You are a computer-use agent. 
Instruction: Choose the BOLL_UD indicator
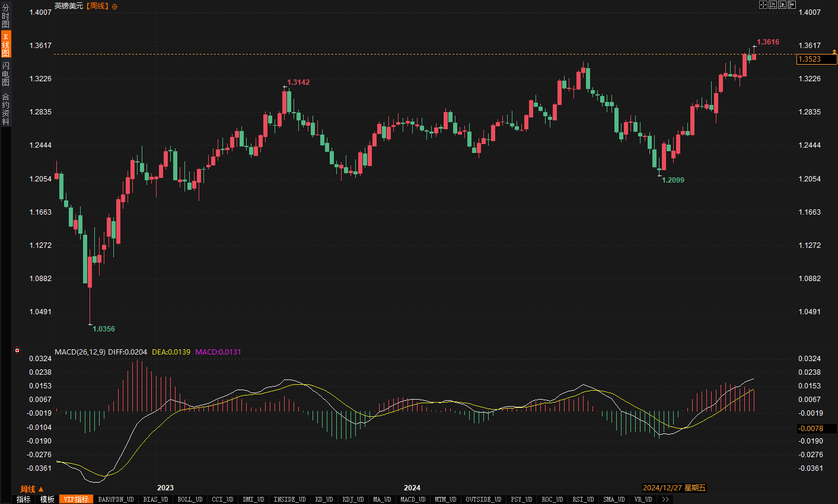(190, 499)
